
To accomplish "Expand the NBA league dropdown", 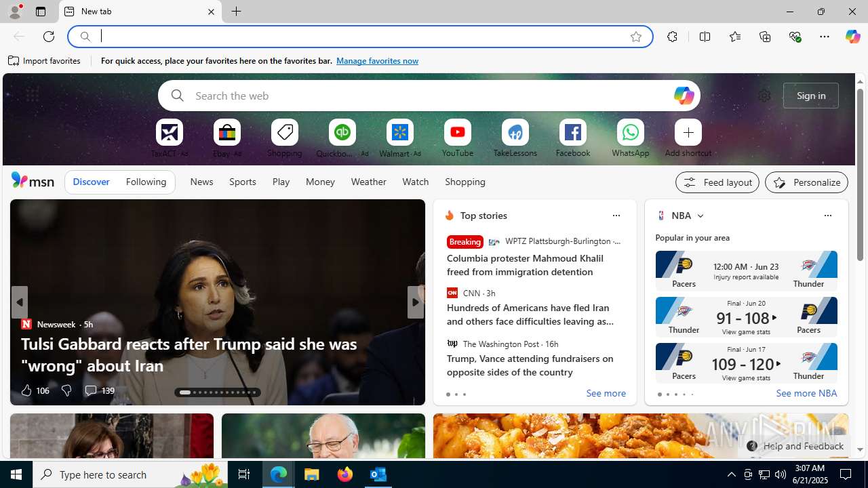I will point(700,216).
